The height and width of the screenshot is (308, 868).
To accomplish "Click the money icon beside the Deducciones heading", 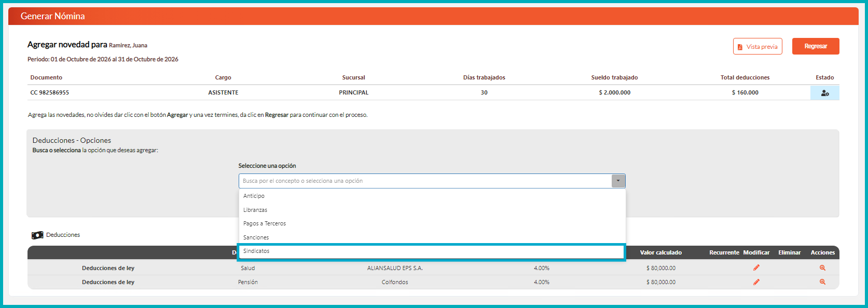I will click(x=37, y=235).
